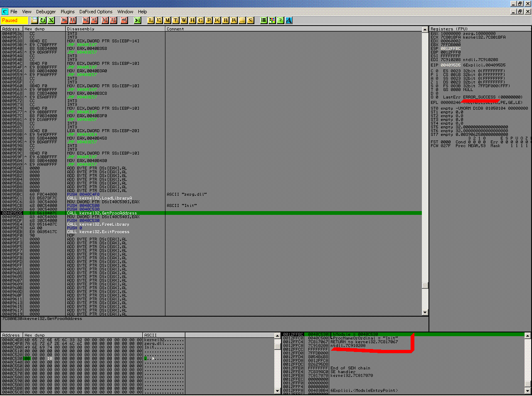532x396 pixels.
Task: Show the Threads window via the T icon
Action: click(176, 20)
